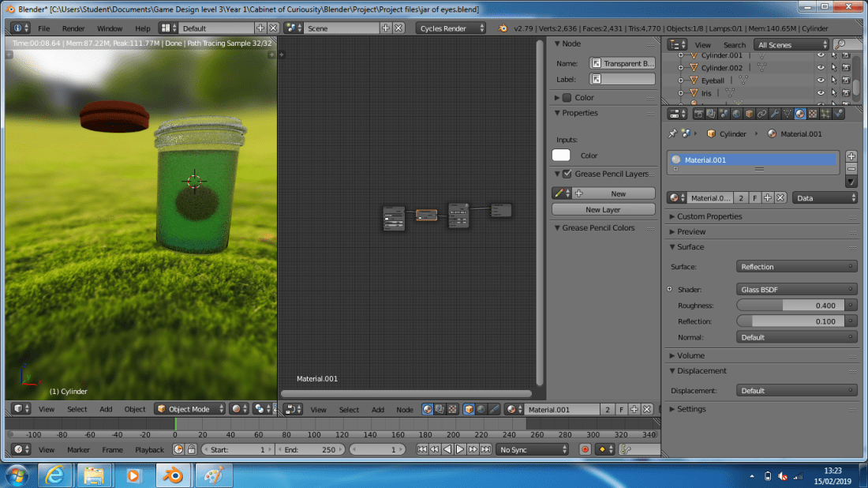Viewport: 868px width, 488px height.
Task: Switch to the World properties tab
Action: click(736, 114)
